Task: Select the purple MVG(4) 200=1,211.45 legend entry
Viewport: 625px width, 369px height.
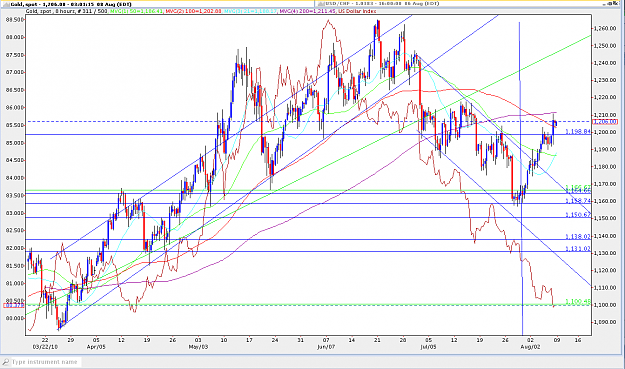Action: [x=308, y=11]
